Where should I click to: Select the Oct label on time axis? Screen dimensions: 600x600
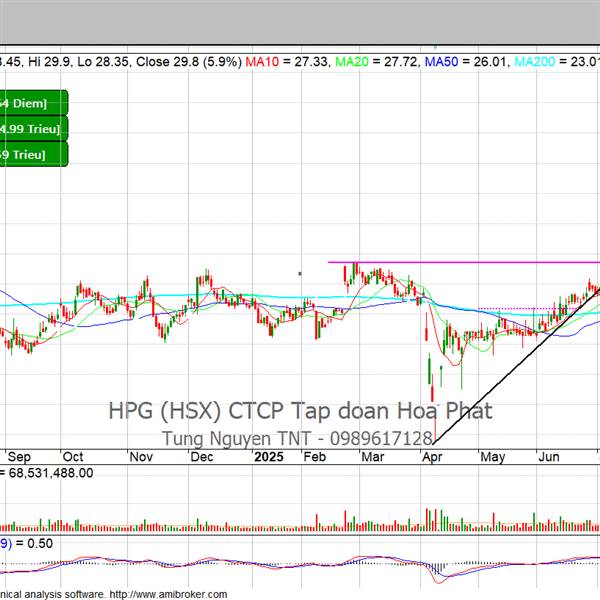(75, 456)
